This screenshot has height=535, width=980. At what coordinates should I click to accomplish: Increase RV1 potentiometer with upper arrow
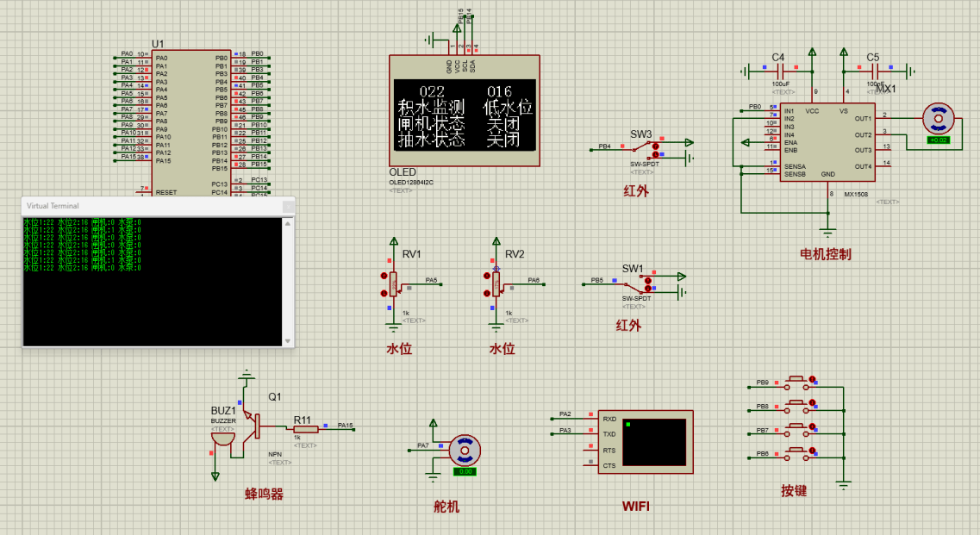coord(384,276)
